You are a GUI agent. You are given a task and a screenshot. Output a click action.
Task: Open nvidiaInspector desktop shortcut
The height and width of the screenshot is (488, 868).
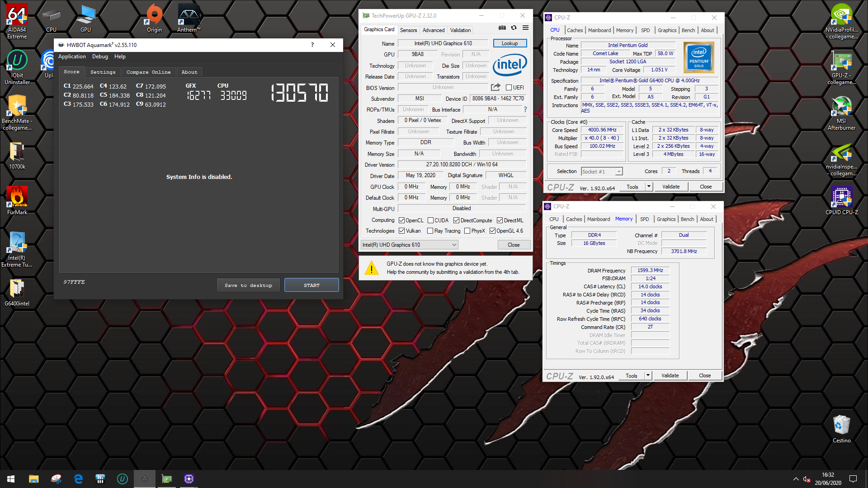pyautogui.click(x=841, y=159)
